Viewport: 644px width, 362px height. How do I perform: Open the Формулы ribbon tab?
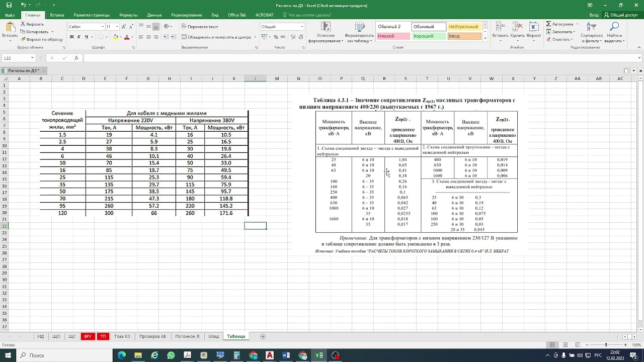[x=128, y=15]
